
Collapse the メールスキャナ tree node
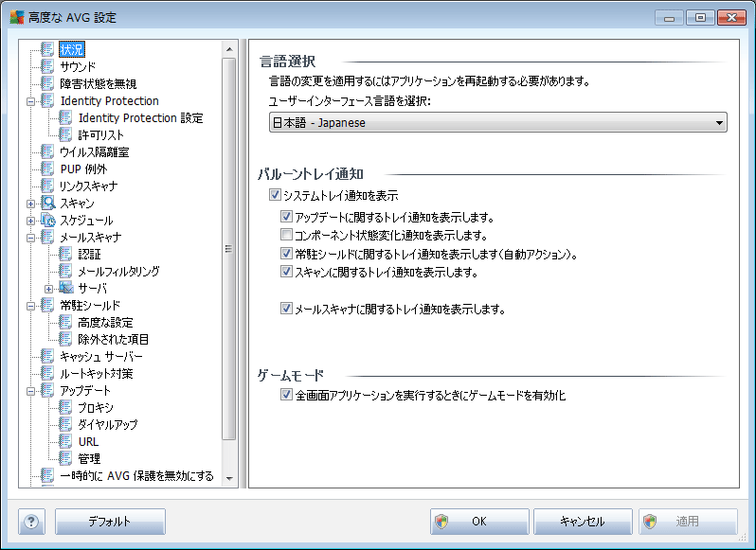coord(31,238)
